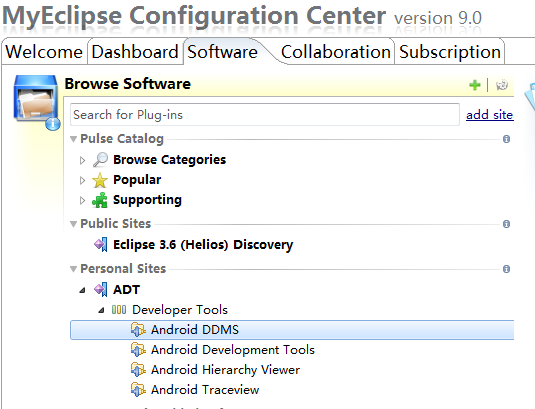Select Android DDMS row

click(292, 330)
